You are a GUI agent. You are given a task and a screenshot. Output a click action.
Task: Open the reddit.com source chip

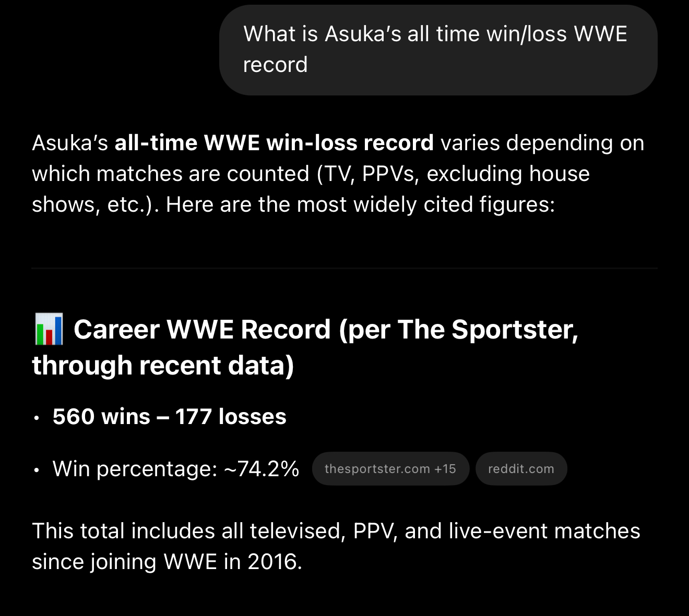click(521, 469)
